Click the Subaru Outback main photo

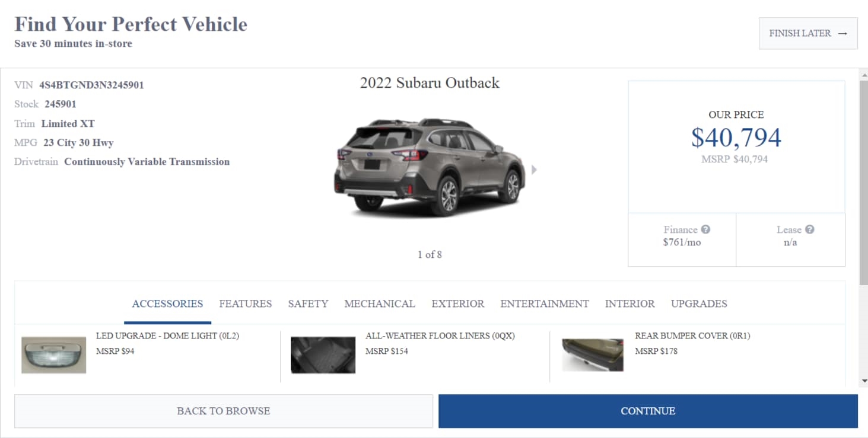[x=430, y=167]
